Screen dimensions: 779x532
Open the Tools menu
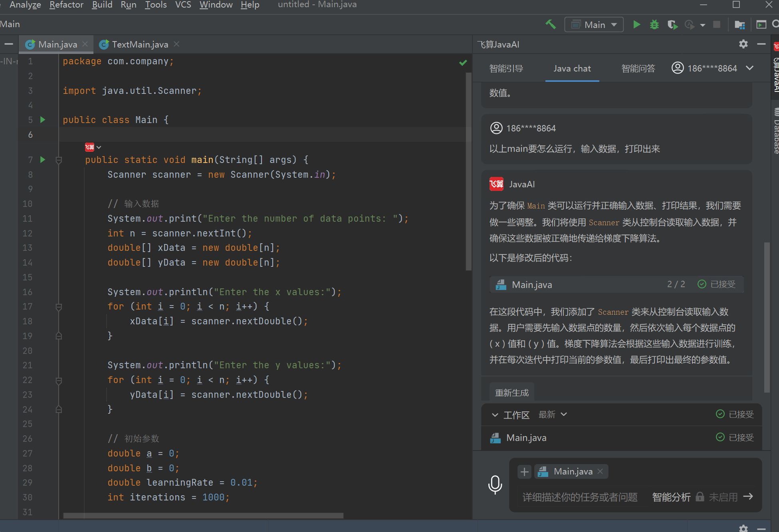[x=156, y=5]
